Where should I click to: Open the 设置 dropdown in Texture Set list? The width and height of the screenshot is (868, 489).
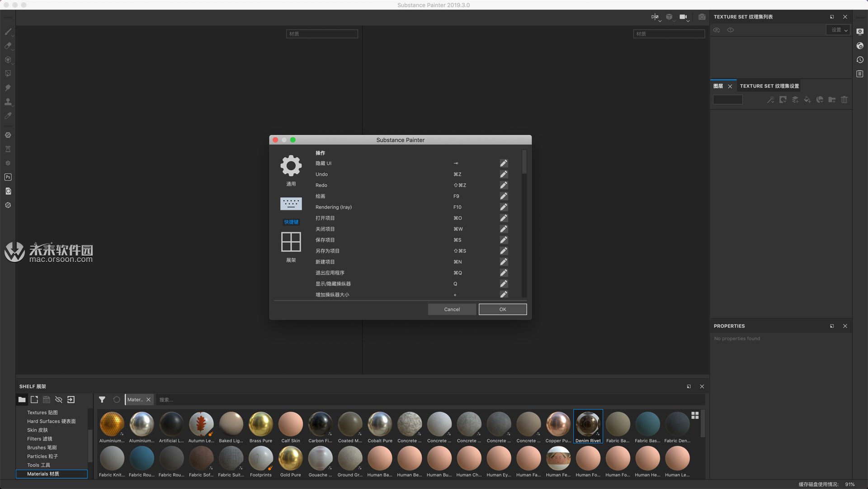point(838,30)
